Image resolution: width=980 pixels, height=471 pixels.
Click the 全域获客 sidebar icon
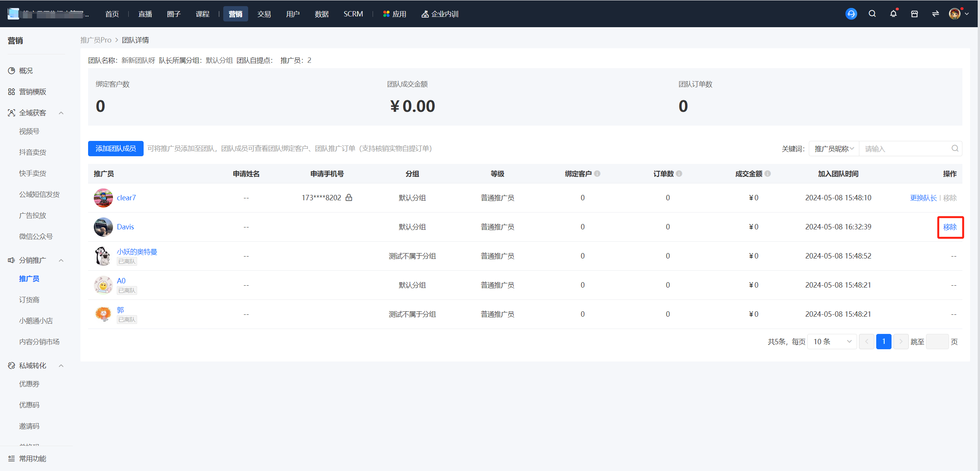point(11,113)
